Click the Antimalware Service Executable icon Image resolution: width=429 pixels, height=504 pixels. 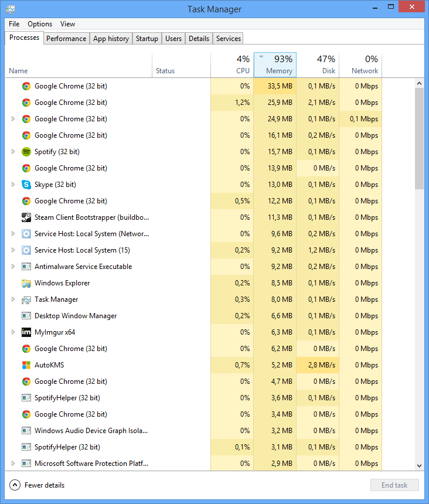[26, 267]
